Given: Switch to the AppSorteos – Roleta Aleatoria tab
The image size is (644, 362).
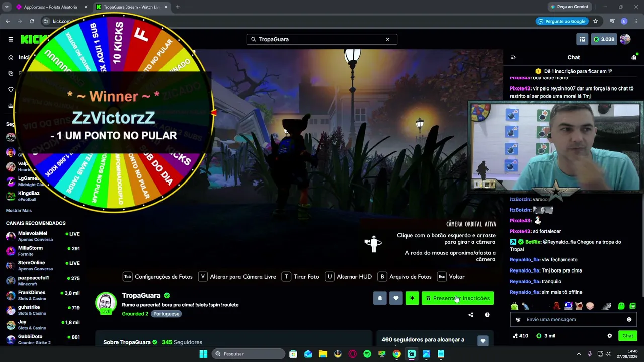Looking at the screenshot, I should tap(52, 7).
